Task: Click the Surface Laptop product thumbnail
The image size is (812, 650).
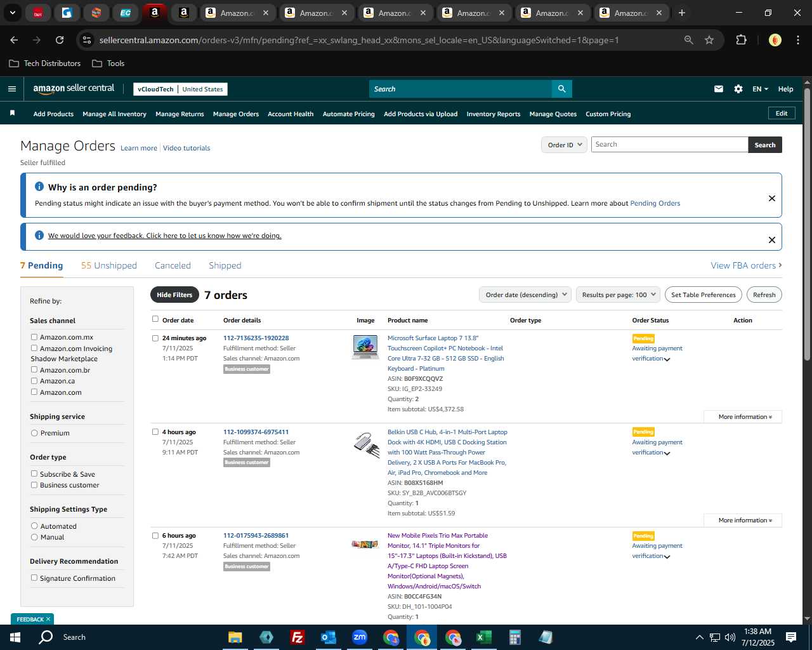Action: click(x=365, y=347)
